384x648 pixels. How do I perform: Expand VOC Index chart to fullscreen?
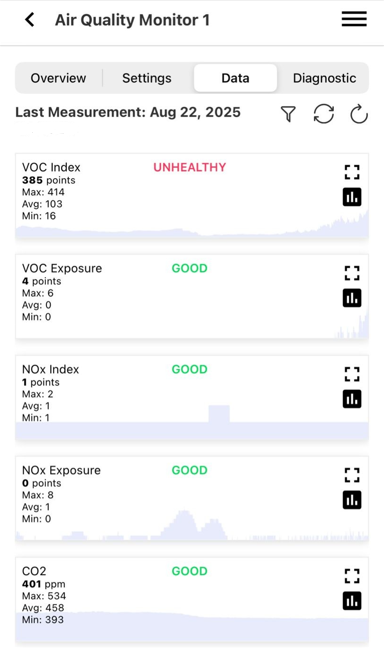tap(352, 172)
